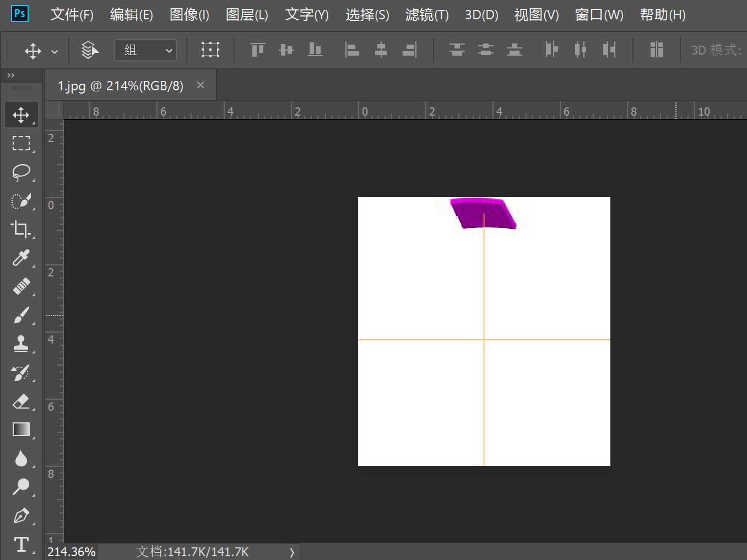Open the auto-select target dropdown showing 组
Screen dimensions: 747x560
145,50
